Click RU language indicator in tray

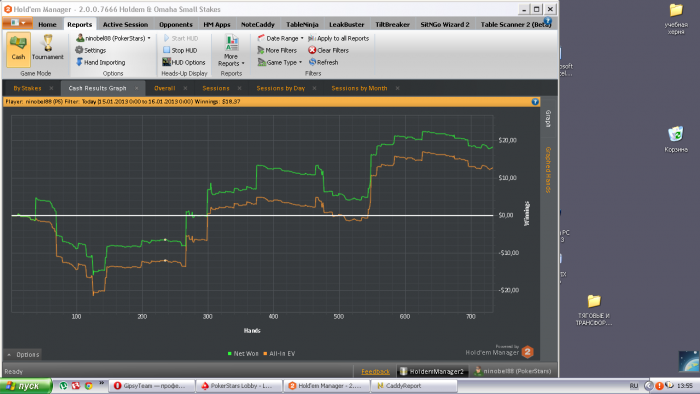tap(633, 386)
